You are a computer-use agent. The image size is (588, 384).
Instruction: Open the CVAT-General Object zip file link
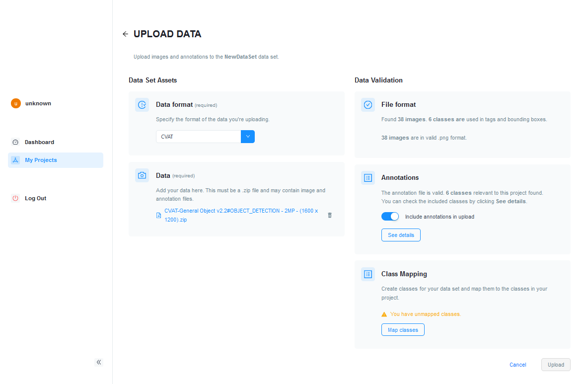(241, 215)
